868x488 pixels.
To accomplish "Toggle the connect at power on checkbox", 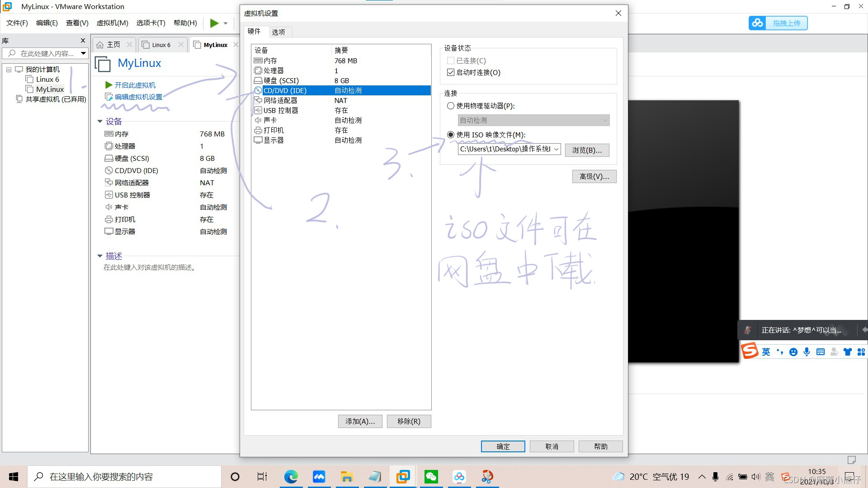I will 451,72.
